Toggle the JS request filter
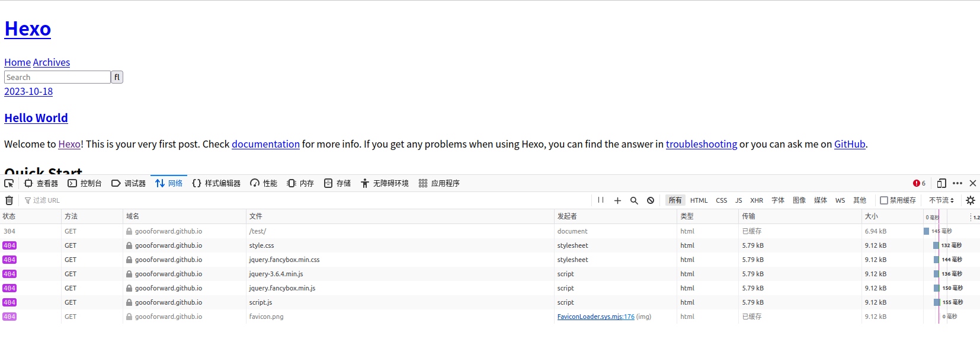This screenshot has width=980, height=345. pos(739,200)
